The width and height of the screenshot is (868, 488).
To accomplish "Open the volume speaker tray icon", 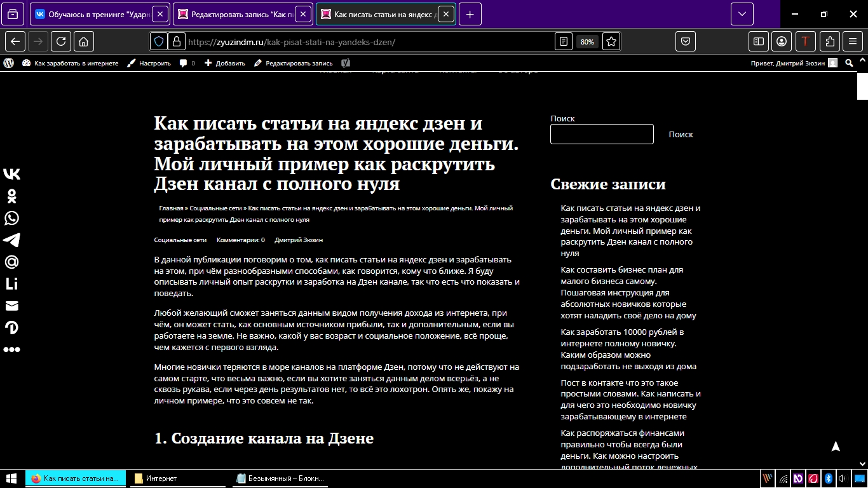I will pyautogui.click(x=842, y=478).
